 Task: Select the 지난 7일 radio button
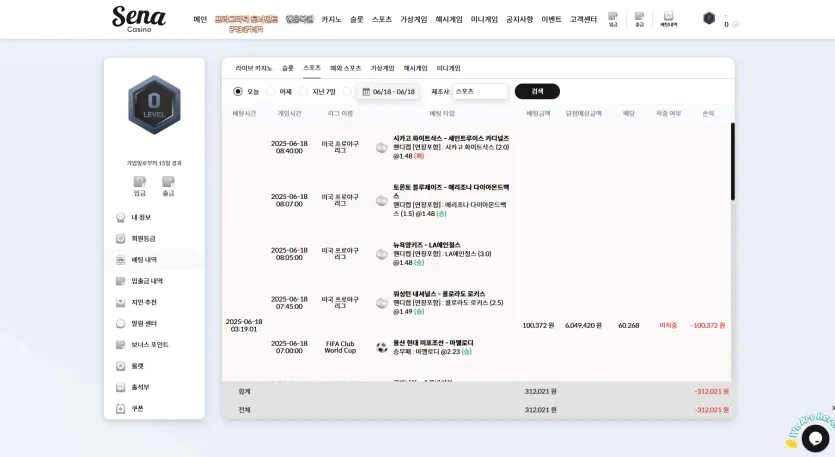pyautogui.click(x=303, y=92)
